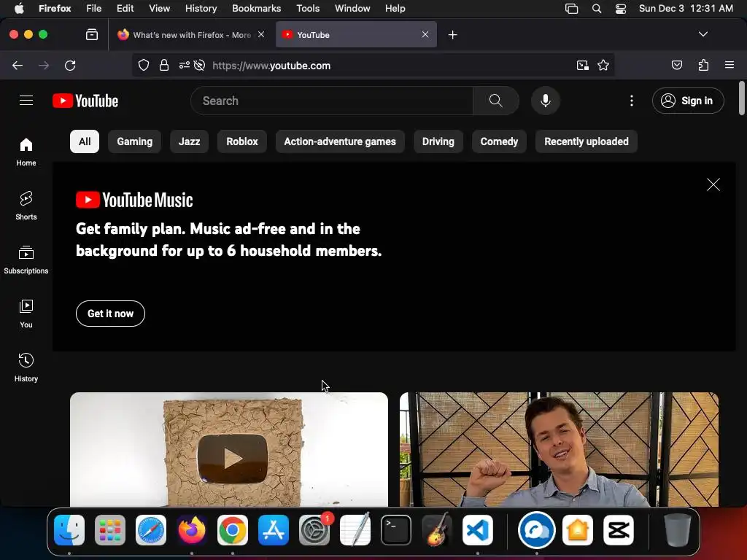Go back with Firefox back arrow
This screenshot has height=560, width=747.
(18, 65)
